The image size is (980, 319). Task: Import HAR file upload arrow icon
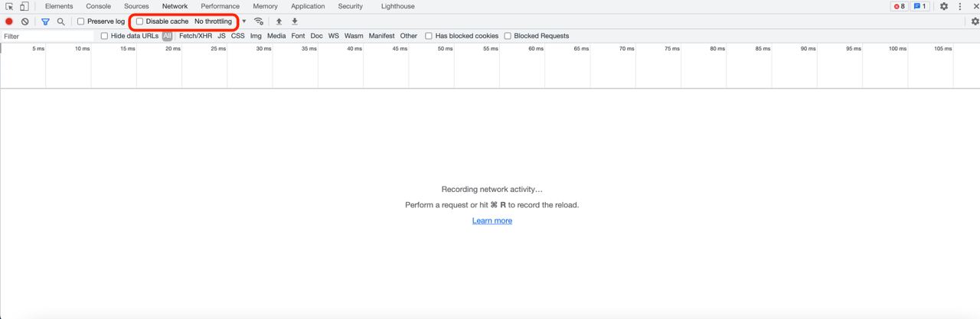tap(279, 21)
